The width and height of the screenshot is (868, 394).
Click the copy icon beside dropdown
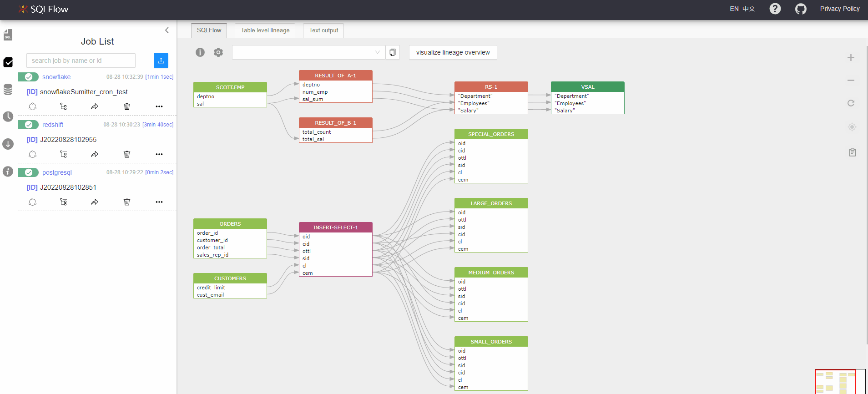click(392, 52)
